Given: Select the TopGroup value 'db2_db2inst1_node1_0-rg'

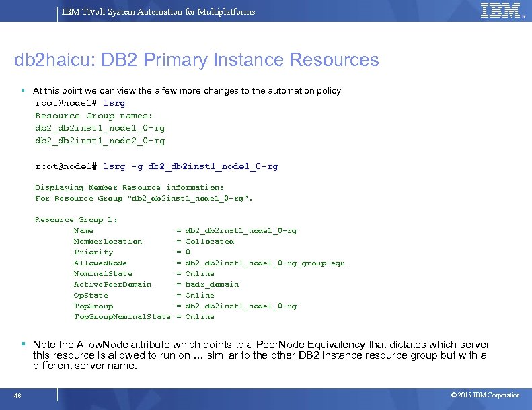Looking at the screenshot, I should [x=241, y=306].
